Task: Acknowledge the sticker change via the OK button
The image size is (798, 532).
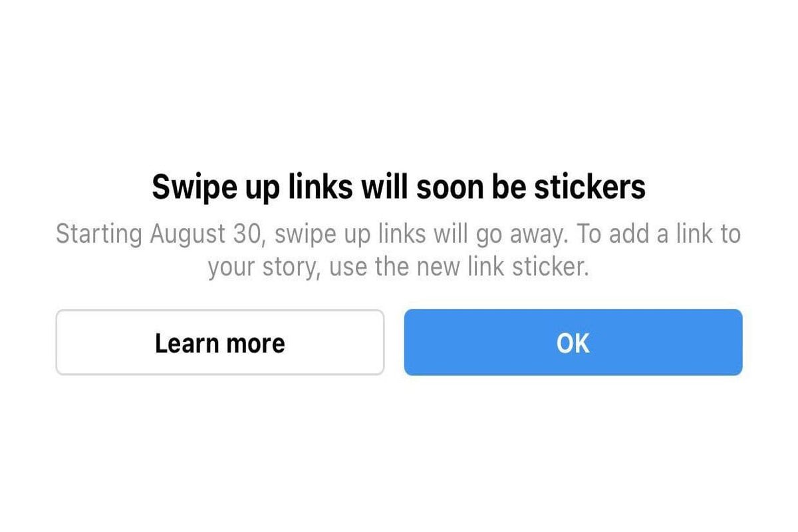Action: [573, 342]
